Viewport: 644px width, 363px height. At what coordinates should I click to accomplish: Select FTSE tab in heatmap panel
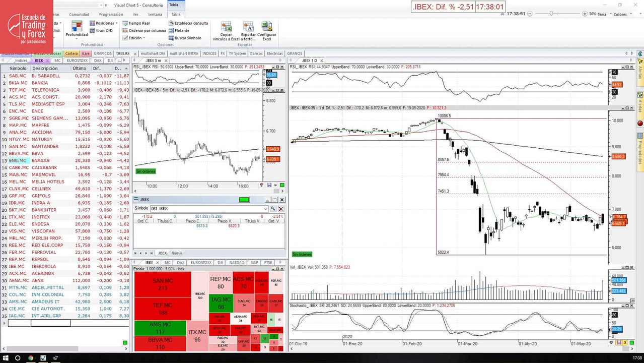point(268,263)
